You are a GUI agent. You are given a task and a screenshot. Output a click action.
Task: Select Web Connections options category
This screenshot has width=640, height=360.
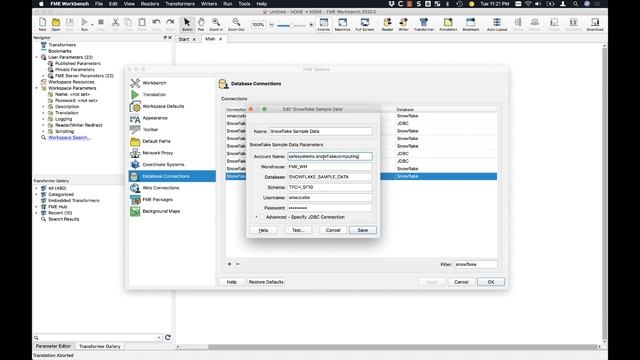coord(172,188)
